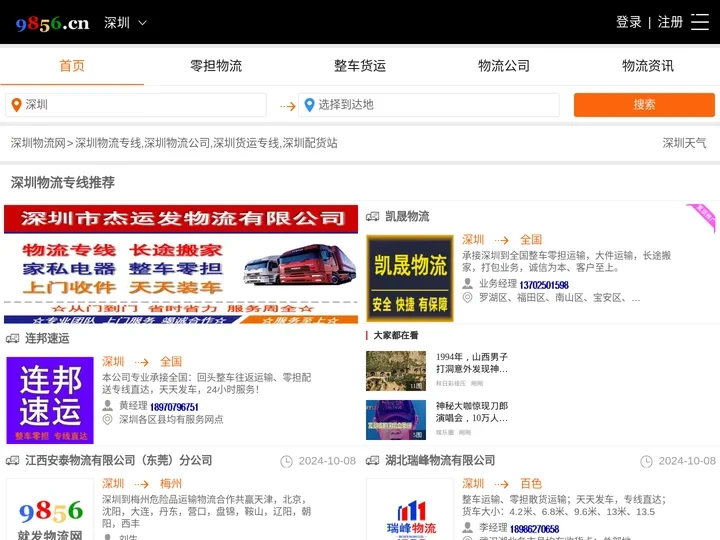Viewport: 720px width, 540px height.
Task: Click clock icon beside 湖北瑞峰 date 2024-10-08
Action: 647,461
